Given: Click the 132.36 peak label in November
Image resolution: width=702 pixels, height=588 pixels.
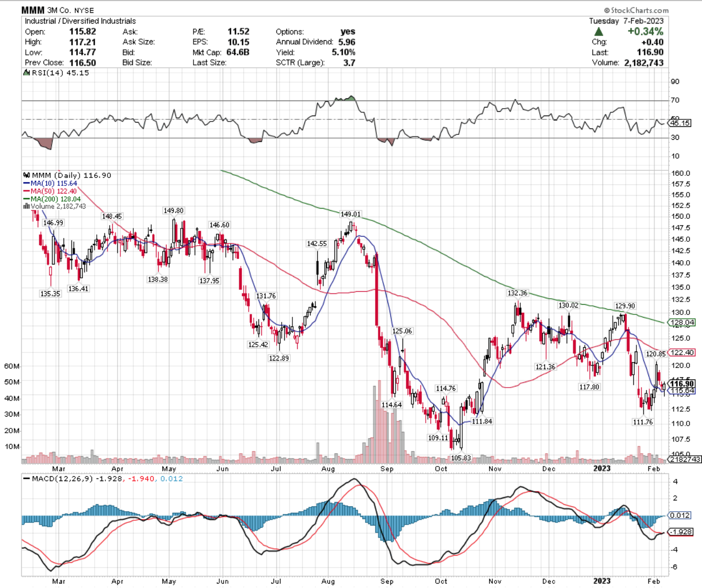Looking at the screenshot, I should coord(518,293).
